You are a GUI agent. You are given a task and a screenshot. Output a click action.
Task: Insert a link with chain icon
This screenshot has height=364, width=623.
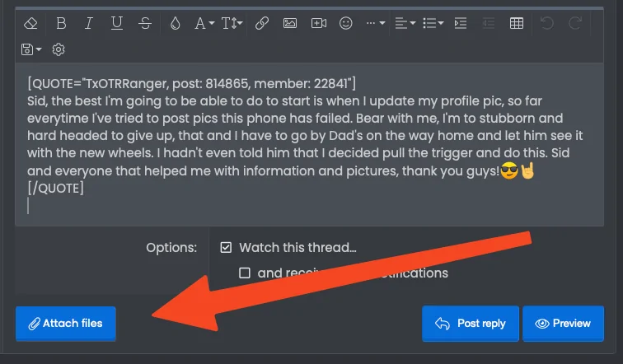tap(262, 23)
